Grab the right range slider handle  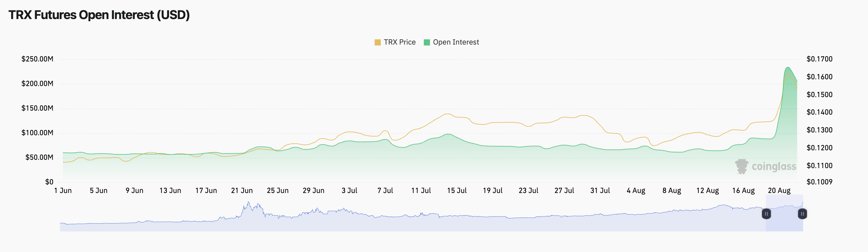[802, 214]
